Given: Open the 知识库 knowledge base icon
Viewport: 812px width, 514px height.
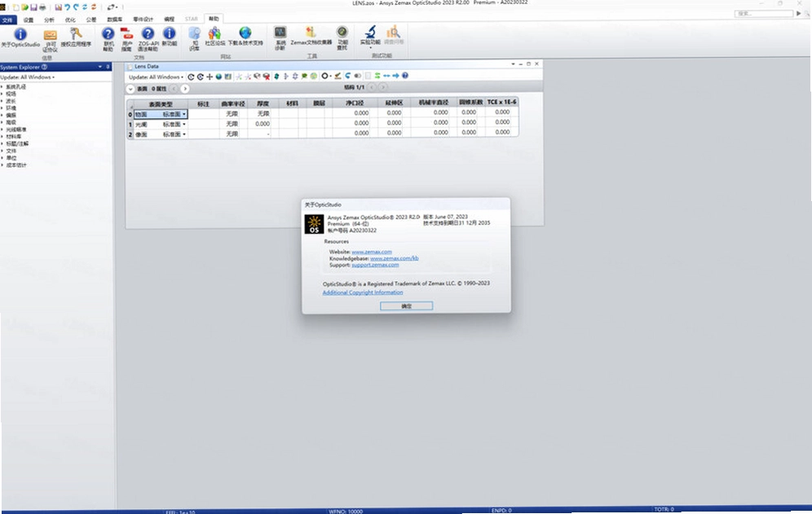Looking at the screenshot, I should point(195,34).
